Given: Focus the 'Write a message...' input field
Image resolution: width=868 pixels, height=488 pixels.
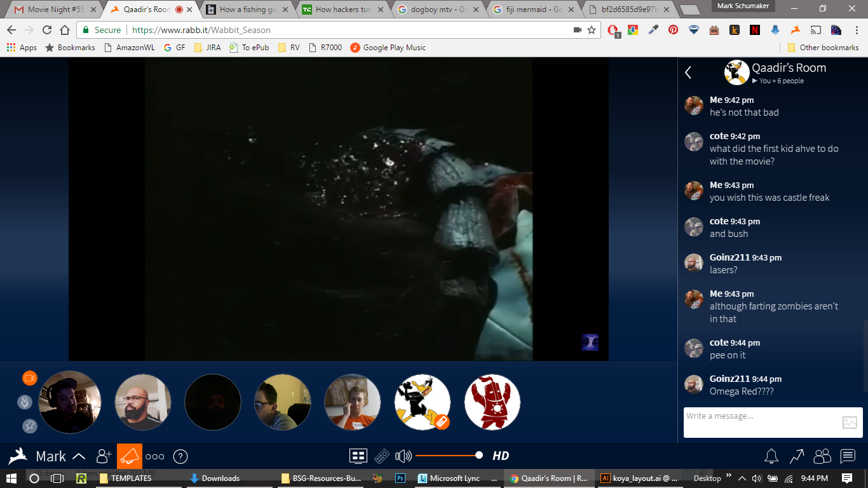Looking at the screenshot, I should point(760,422).
